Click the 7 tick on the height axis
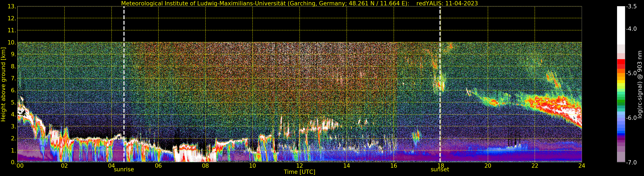This screenshot has height=176, width=644. click(x=13, y=78)
